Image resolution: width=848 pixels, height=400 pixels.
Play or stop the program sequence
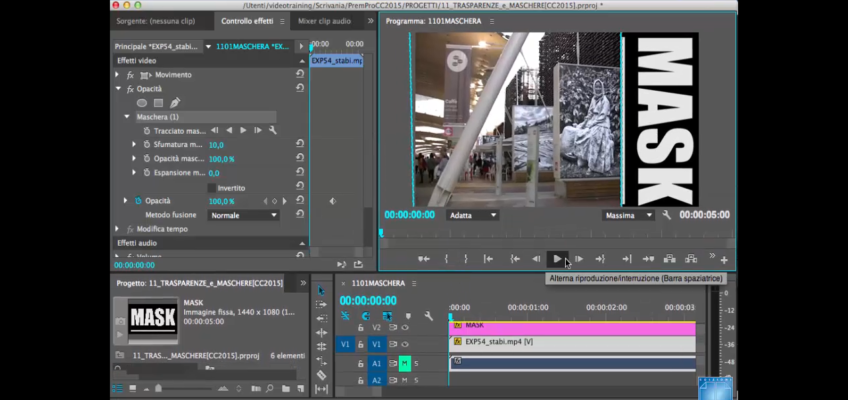(x=557, y=259)
